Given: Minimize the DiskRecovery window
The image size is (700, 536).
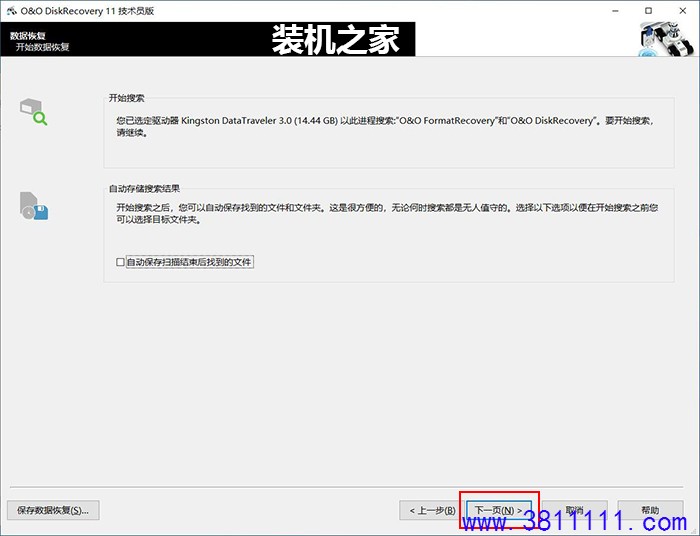Looking at the screenshot, I should coord(615,11).
